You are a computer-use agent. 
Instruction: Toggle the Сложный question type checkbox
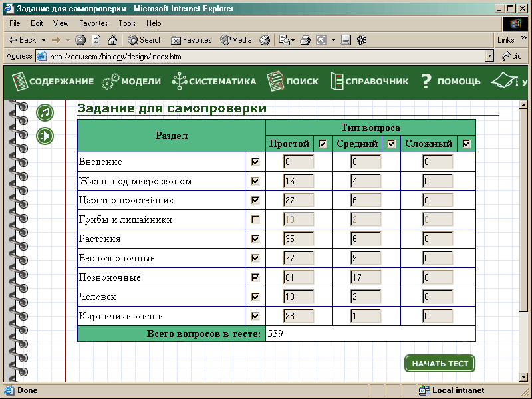click(467, 144)
